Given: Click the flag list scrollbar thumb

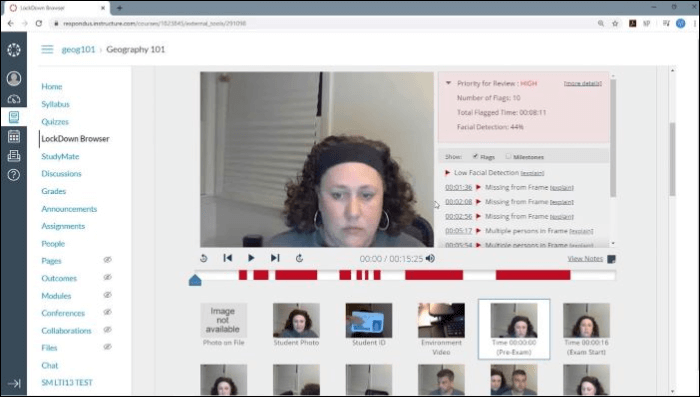Looking at the screenshot, I should point(613,138).
